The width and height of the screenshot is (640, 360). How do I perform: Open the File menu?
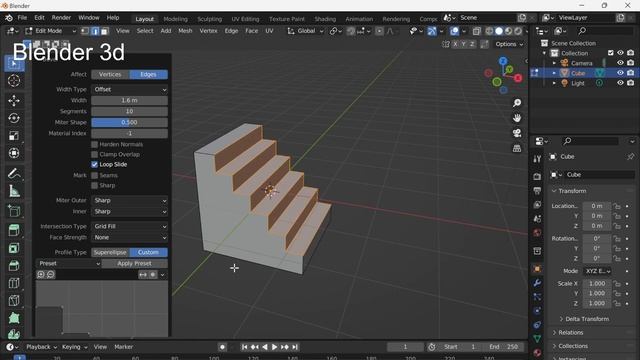coord(22,18)
